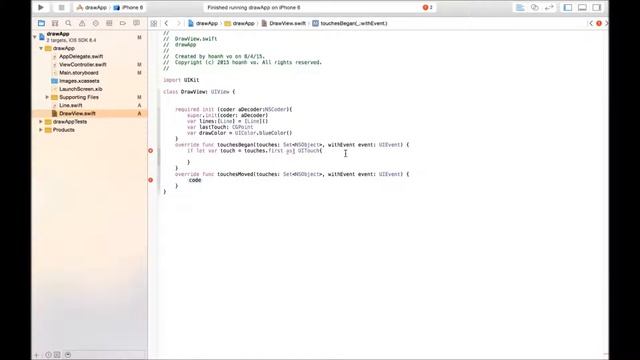Click DrawView.swift in jump bar
Image resolution: width=640 pixels, height=360 pixels.
[283, 23]
